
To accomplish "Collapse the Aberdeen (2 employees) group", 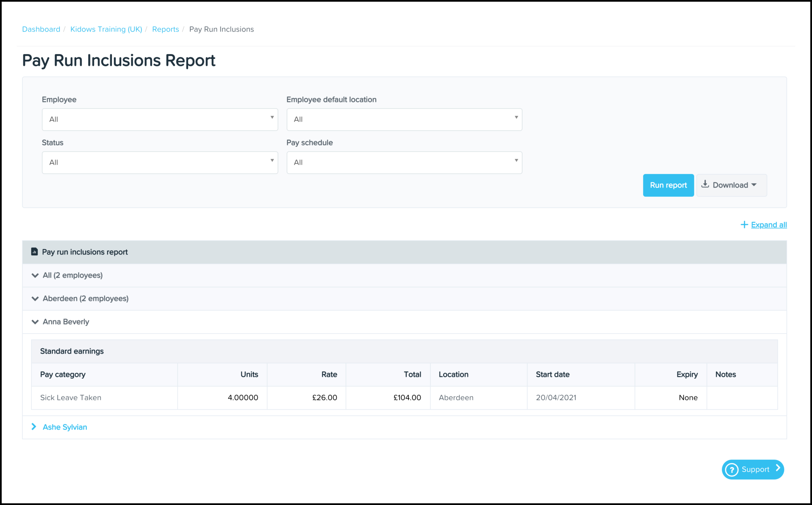I will click(35, 299).
